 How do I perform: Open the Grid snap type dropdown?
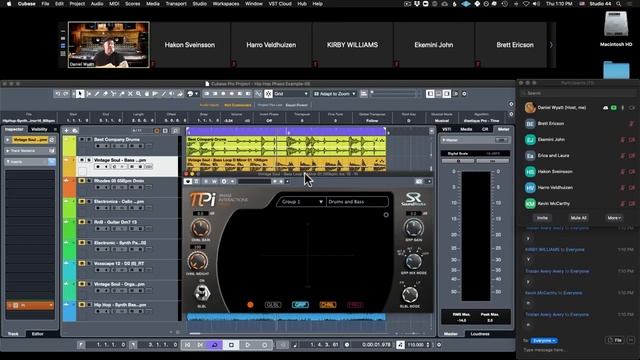point(291,94)
